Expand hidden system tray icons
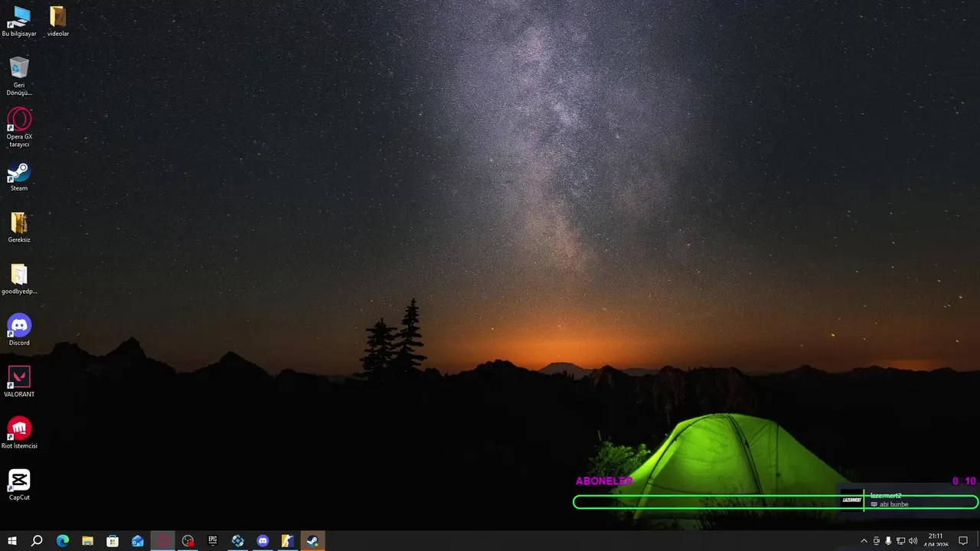 [864, 541]
